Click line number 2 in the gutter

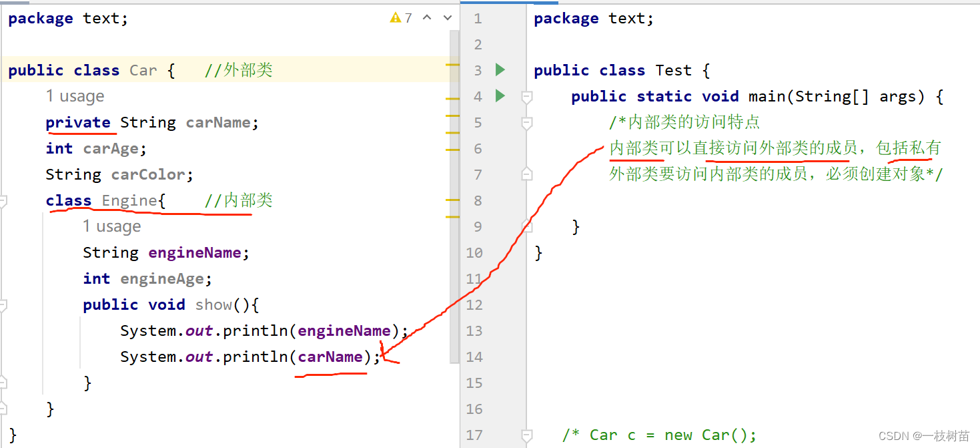coord(477,45)
